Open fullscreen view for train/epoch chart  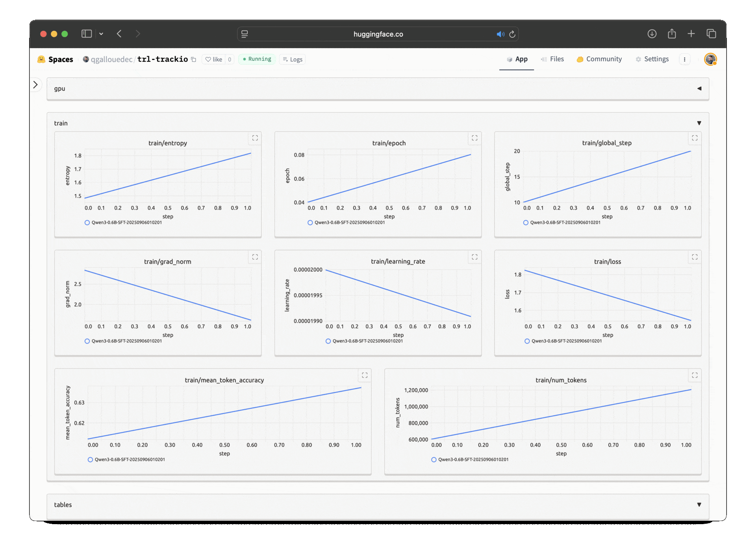pos(474,138)
